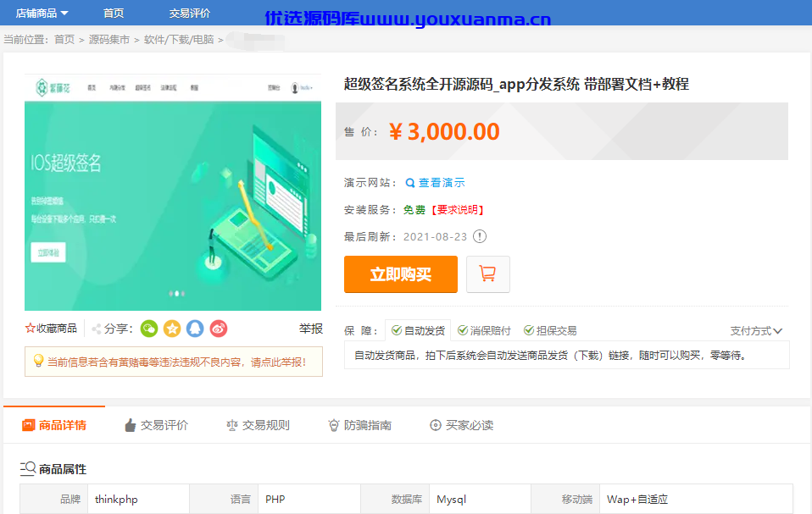
Task: Click the thinkphp brand cell
Action: point(139,499)
